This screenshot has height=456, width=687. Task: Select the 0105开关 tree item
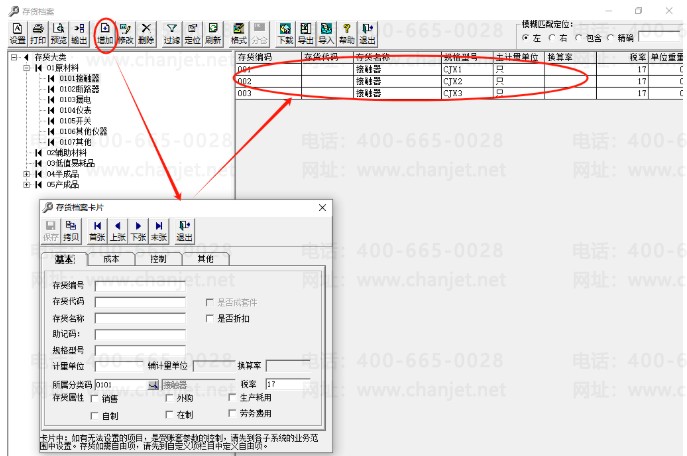coord(75,121)
